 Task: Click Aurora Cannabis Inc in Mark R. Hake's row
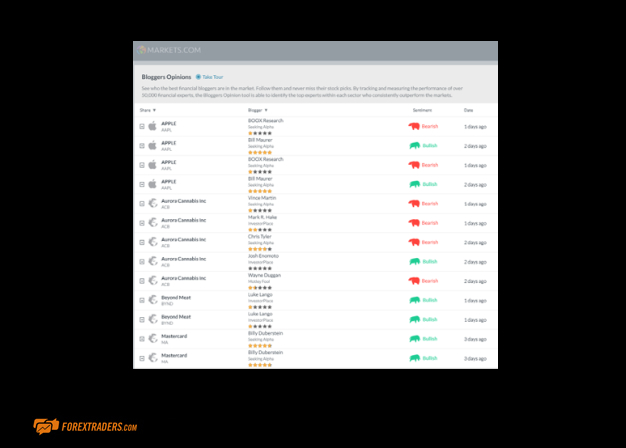point(184,220)
